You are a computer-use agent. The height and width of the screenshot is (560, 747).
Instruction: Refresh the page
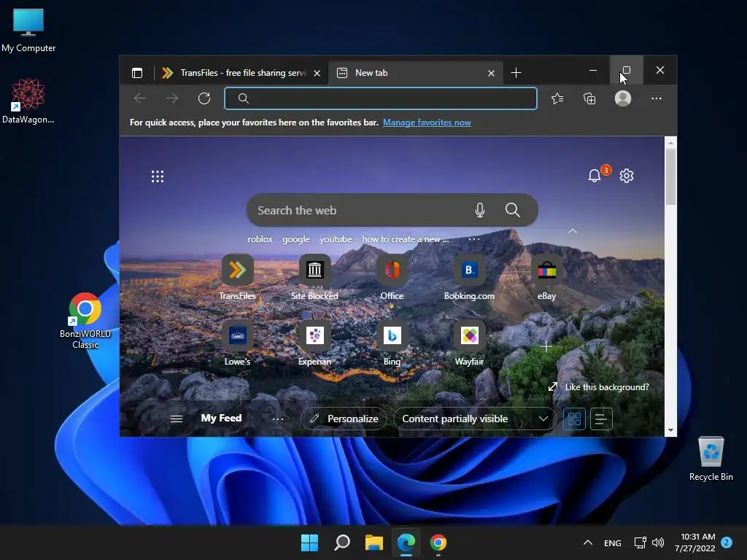tap(204, 98)
